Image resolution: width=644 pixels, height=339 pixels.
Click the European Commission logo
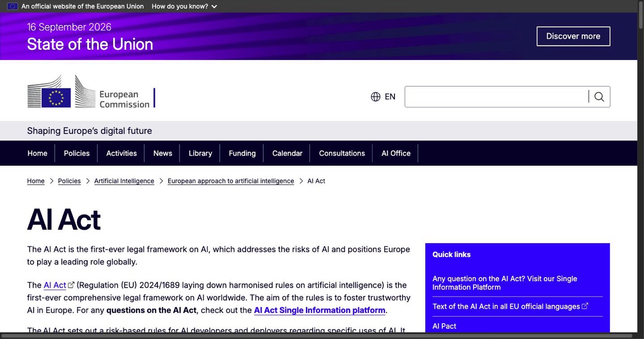click(x=91, y=91)
